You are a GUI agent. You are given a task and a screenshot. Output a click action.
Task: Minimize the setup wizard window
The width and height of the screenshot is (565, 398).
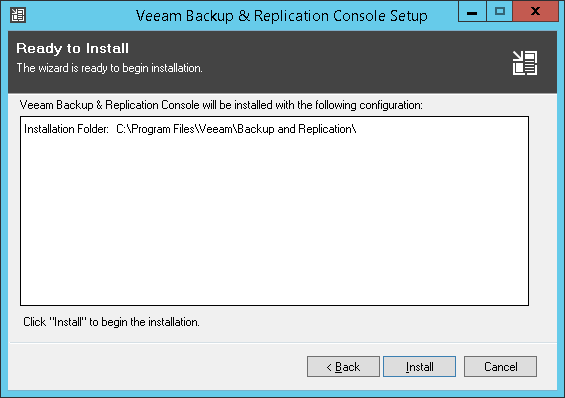pyautogui.click(x=472, y=12)
